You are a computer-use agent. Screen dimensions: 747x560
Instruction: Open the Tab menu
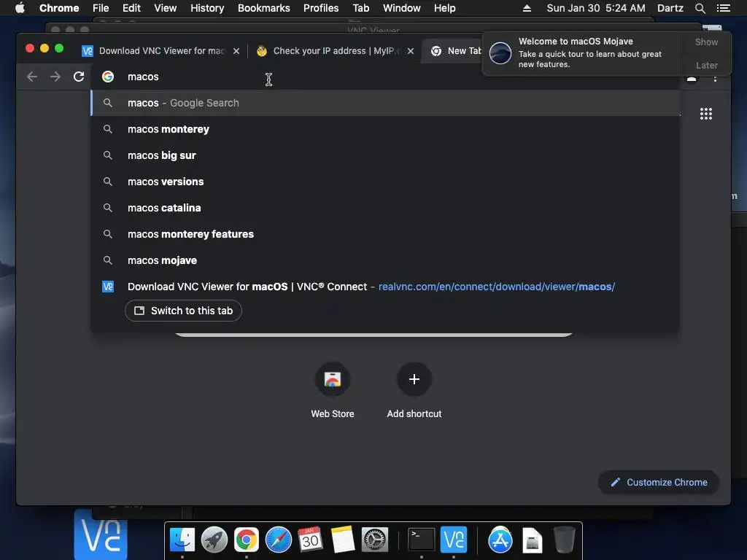(360, 8)
